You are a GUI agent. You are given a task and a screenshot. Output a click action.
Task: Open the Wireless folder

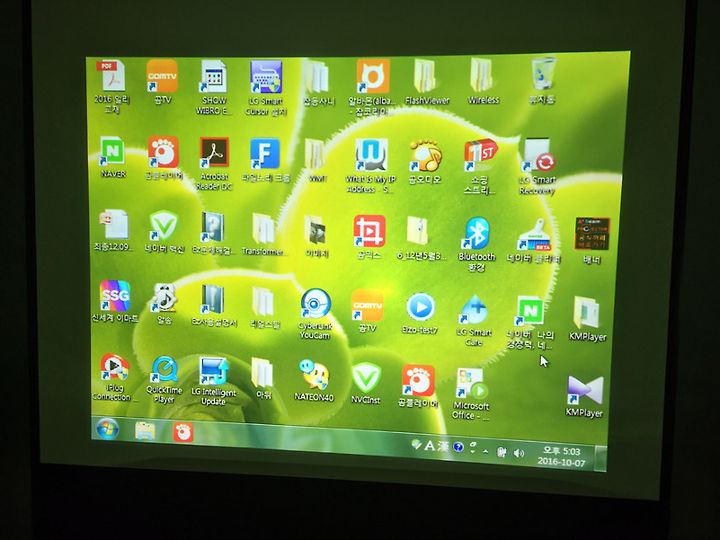click(x=483, y=81)
